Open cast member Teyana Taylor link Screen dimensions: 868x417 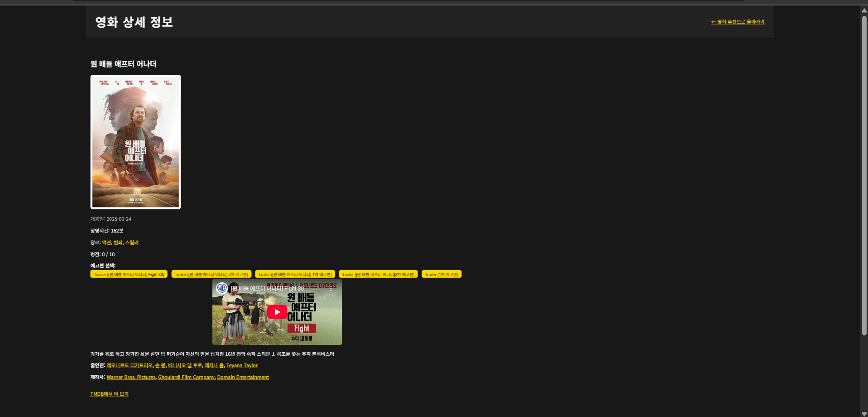[x=242, y=365]
